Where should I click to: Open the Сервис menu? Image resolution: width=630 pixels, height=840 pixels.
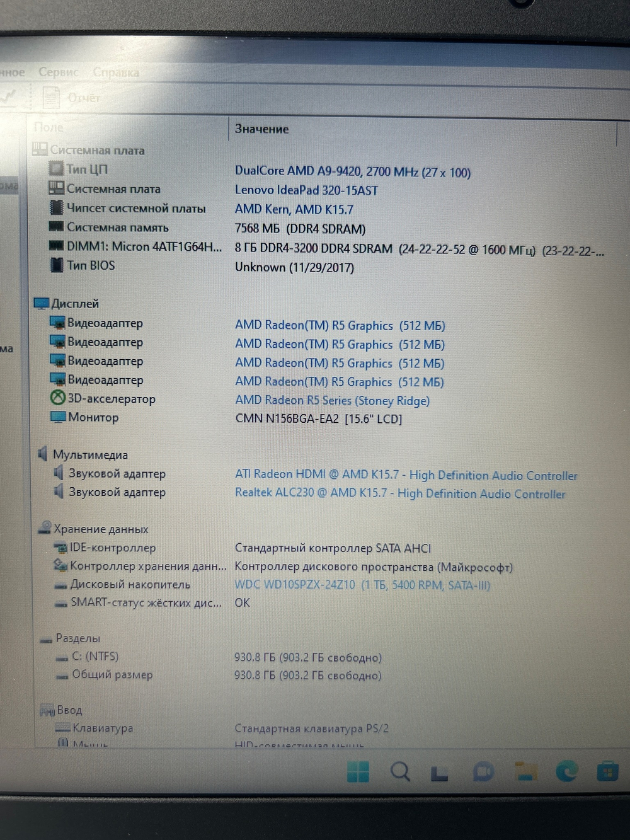coord(58,72)
